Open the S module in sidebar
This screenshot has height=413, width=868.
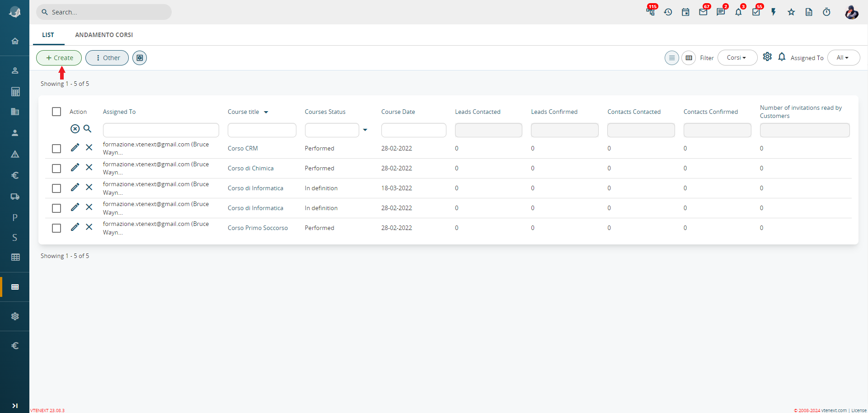pos(15,238)
